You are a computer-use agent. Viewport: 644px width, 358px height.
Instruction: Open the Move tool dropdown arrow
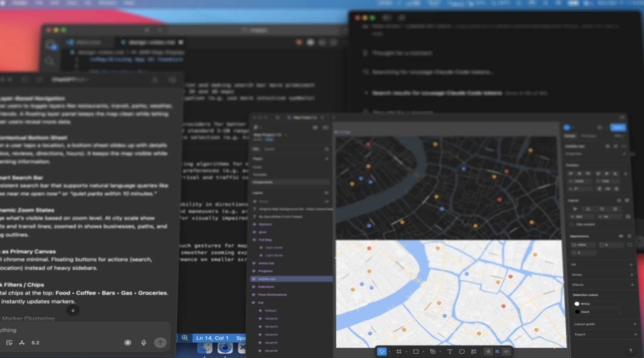[389, 352]
